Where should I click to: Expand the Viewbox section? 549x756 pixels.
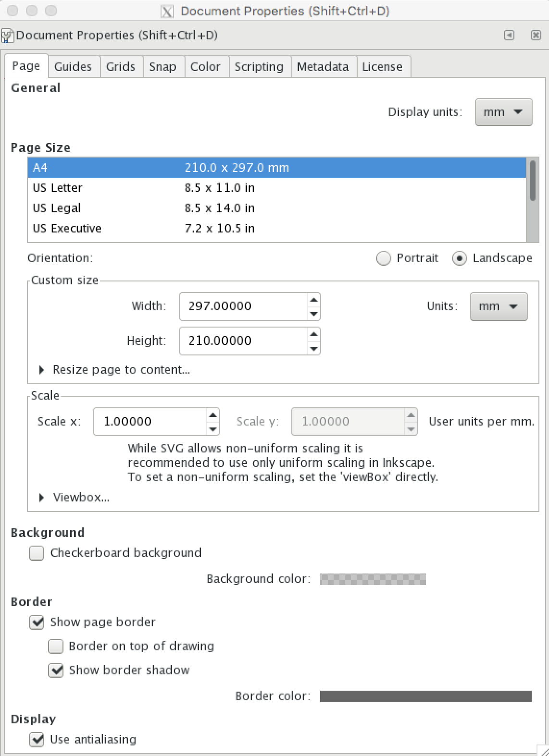pos(42,498)
